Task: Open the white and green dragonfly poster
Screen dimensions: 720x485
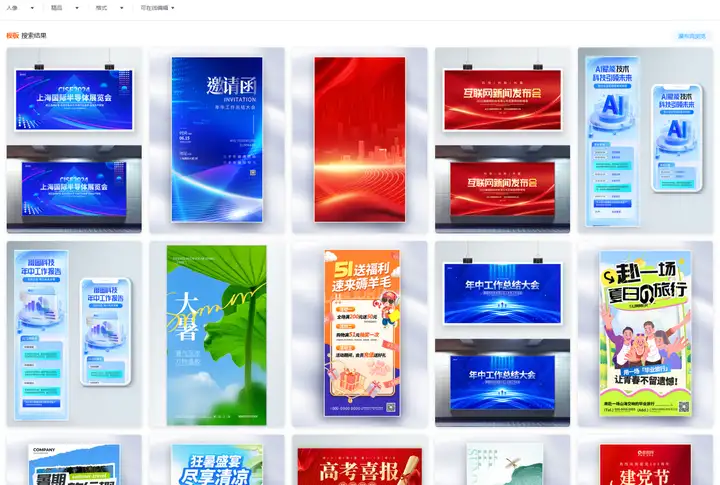Action: [502, 460]
